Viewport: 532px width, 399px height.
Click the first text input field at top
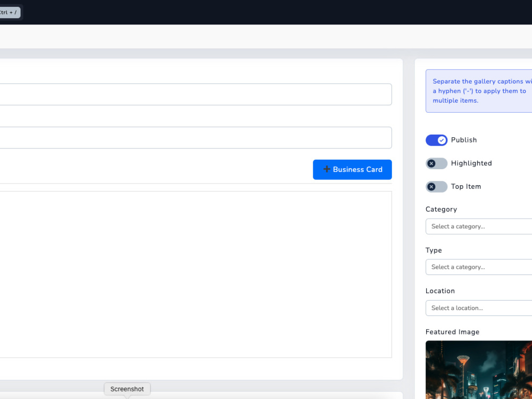pos(196,94)
